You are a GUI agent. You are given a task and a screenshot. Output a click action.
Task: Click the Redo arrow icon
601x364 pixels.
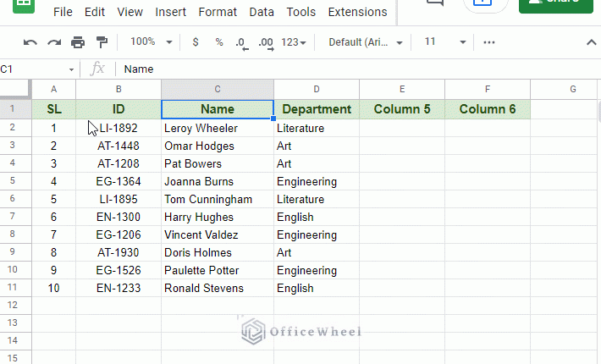tap(54, 42)
